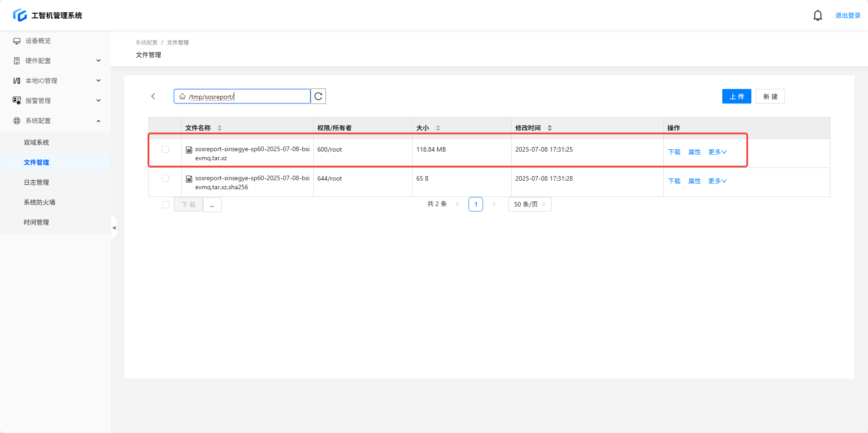Open 设备概览 in the sidebar
868x433 pixels.
point(38,41)
